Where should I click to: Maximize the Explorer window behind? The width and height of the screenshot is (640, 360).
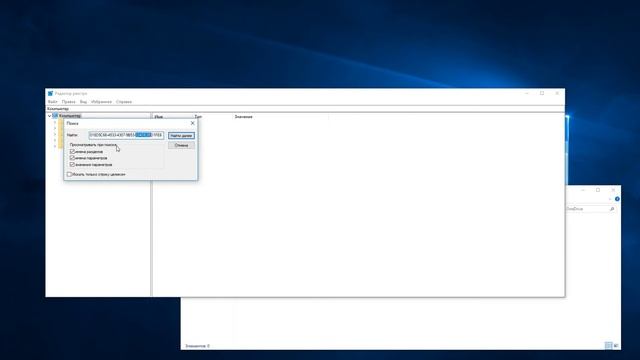[598, 190]
